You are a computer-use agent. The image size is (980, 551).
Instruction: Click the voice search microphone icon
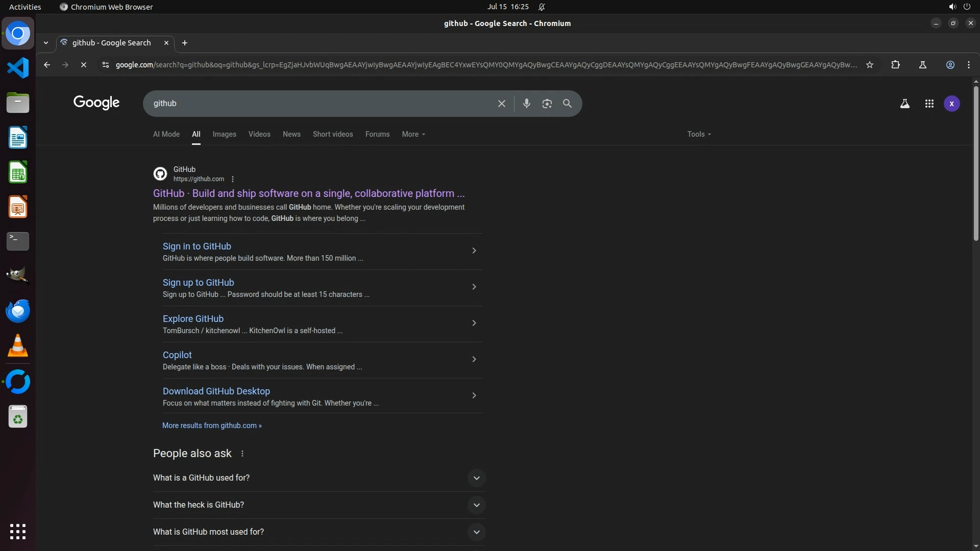click(x=526, y=104)
